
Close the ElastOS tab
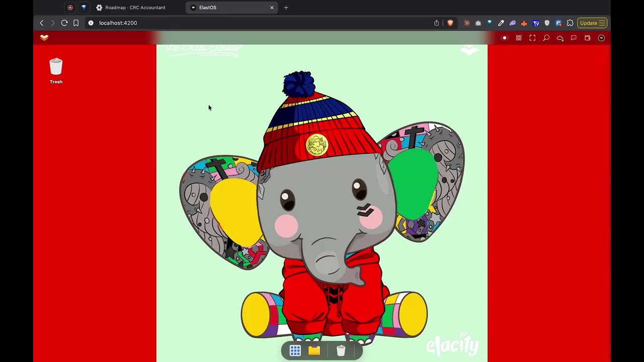point(272,8)
